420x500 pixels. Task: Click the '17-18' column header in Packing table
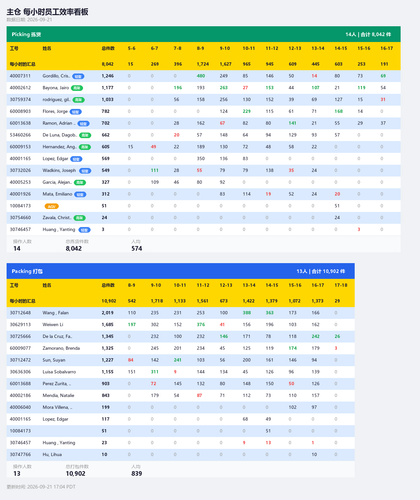(341, 285)
